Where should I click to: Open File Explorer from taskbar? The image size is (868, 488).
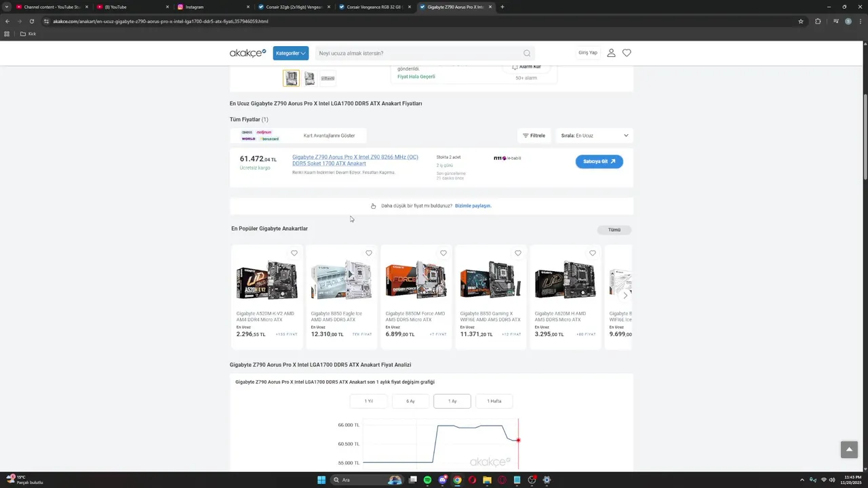point(487,480)
